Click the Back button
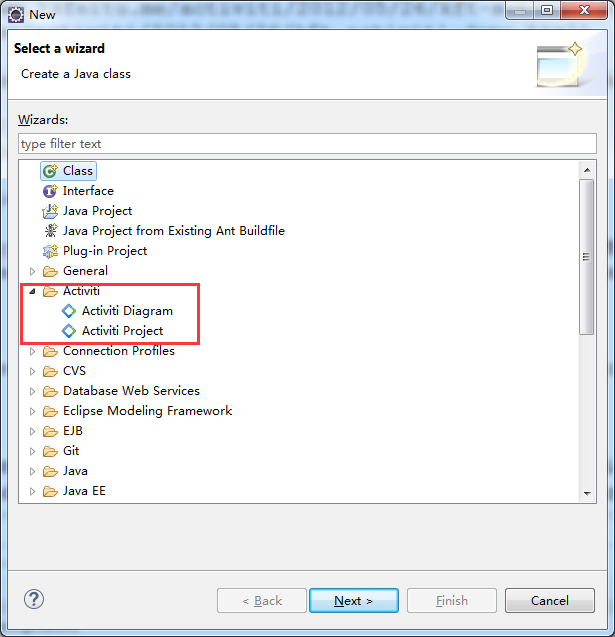Image resolution: width=615 pixels, height=637 pixels. 262,600
